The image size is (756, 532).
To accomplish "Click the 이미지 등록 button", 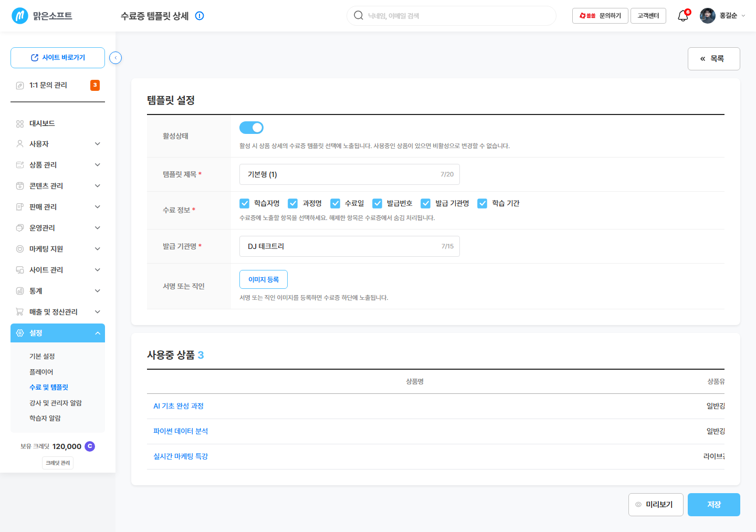I will click(x=264, y=279).
